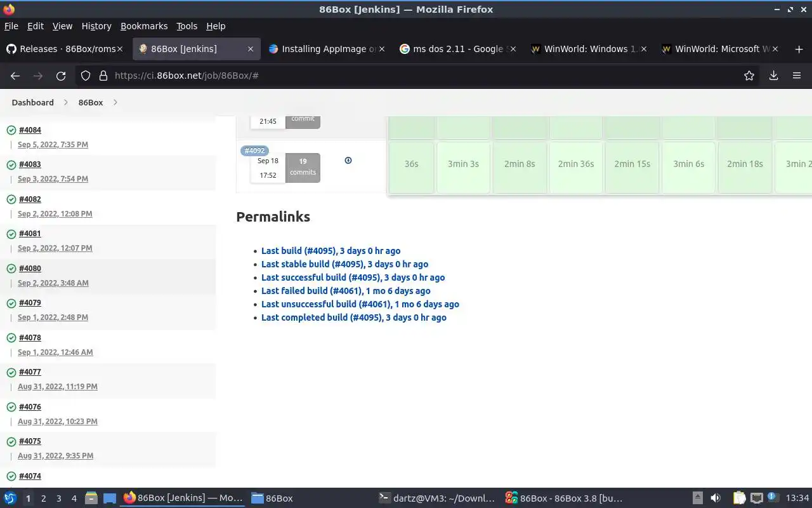Open the Last successful build permalink
This screenshot has width=812, height=508.
click(353, 277)
